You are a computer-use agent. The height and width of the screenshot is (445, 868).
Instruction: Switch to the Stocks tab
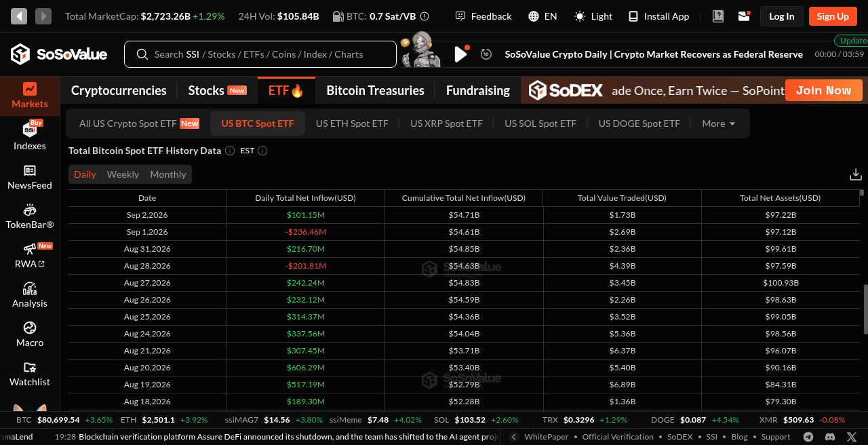coord(217,90)
